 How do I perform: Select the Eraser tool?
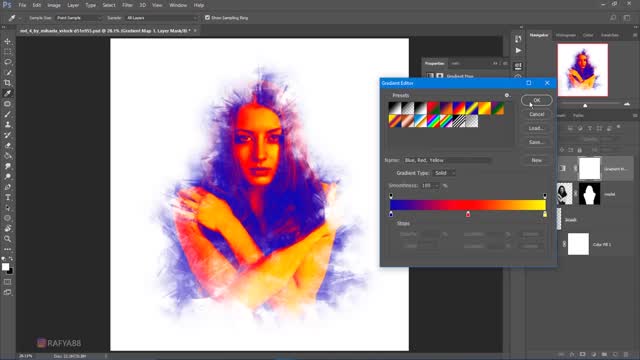point(7,145)
